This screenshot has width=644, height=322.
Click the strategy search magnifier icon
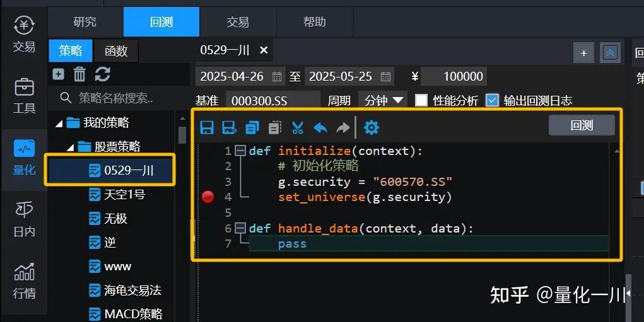pos(66,98)
